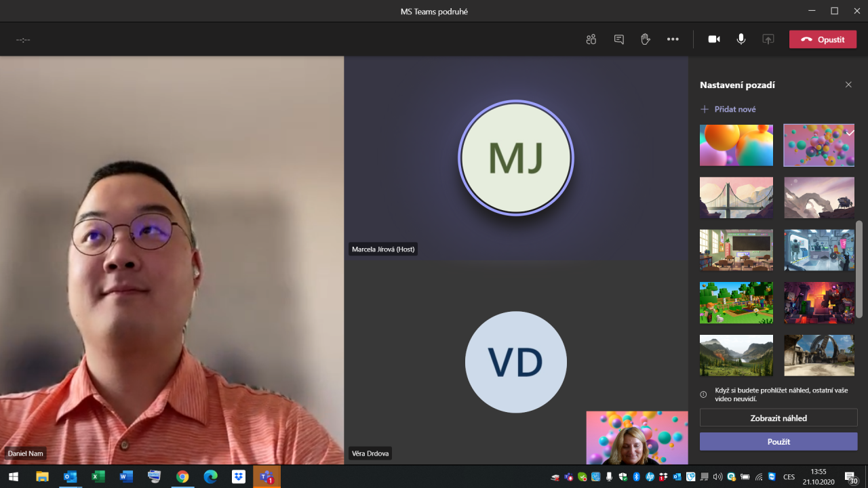Select the pink bubbles background thumbnail
The image size is (868, 488).
tap(819, 145)
